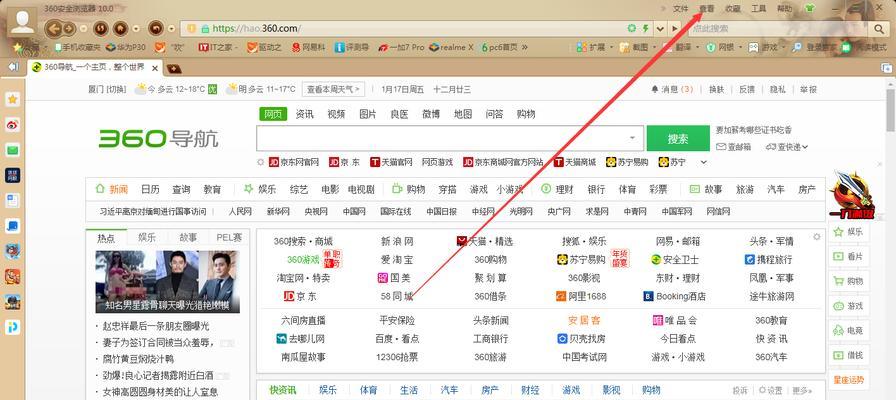Screen dimensions: 896x400
Task: Open the browser home page icon
Action: (120, 28)
